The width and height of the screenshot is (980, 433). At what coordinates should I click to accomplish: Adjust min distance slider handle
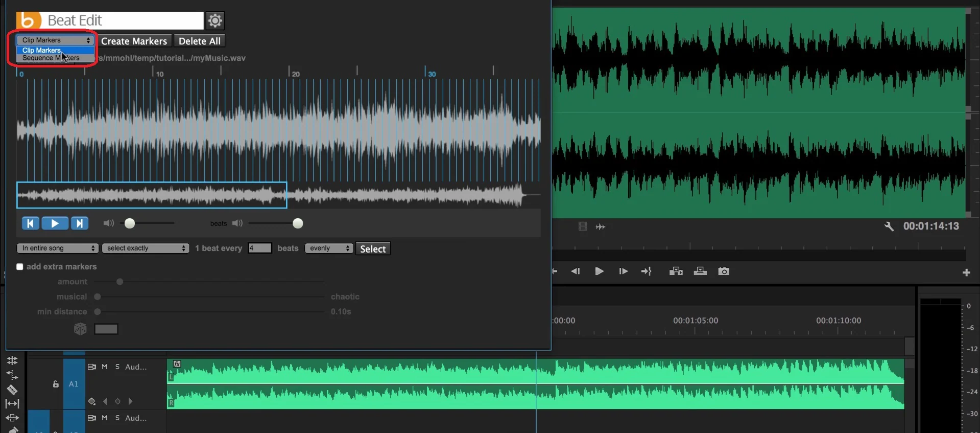point(97,311)
